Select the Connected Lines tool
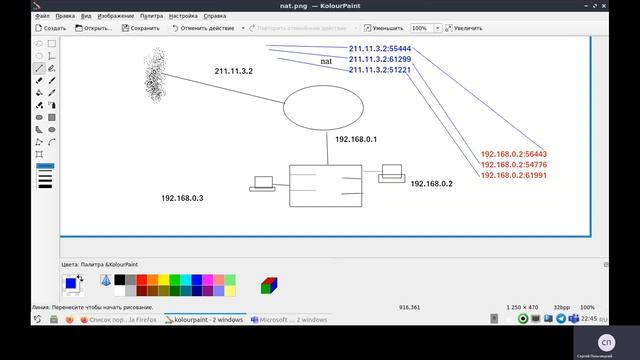Viewport: 640px width, 360px height. [x=39, y=142]
